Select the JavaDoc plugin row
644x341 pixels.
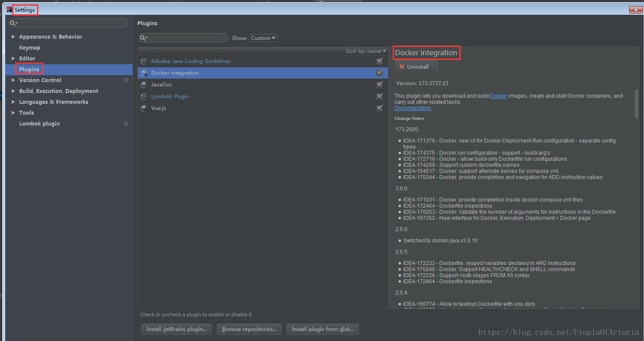click(x=262, y=85)
